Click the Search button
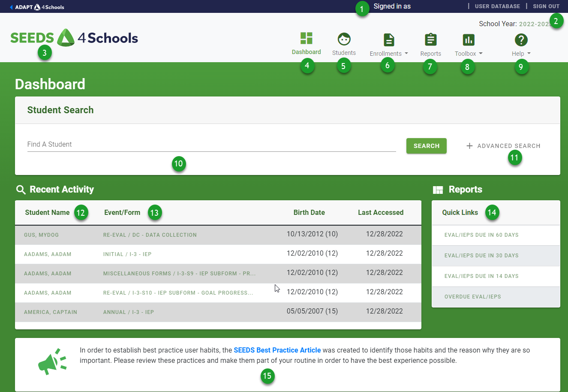Image resolution: width=568 pixels, height=392 pixels. (x=427, y=146)
